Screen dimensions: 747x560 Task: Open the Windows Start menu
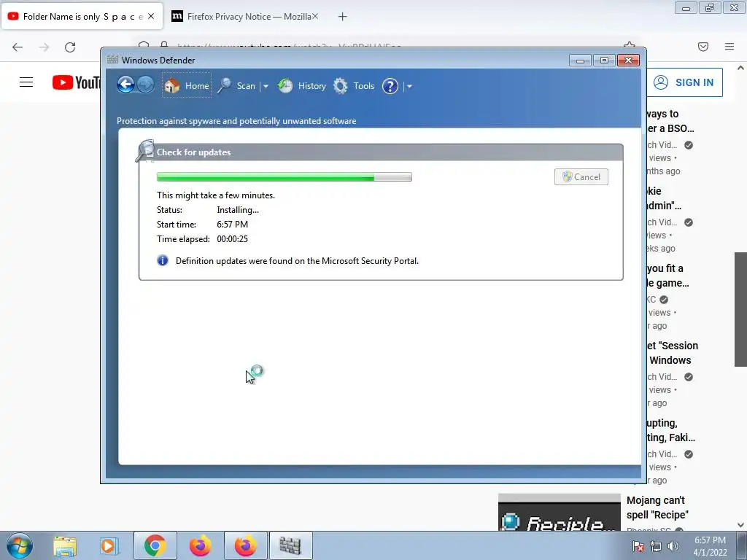tap(20, 545)
